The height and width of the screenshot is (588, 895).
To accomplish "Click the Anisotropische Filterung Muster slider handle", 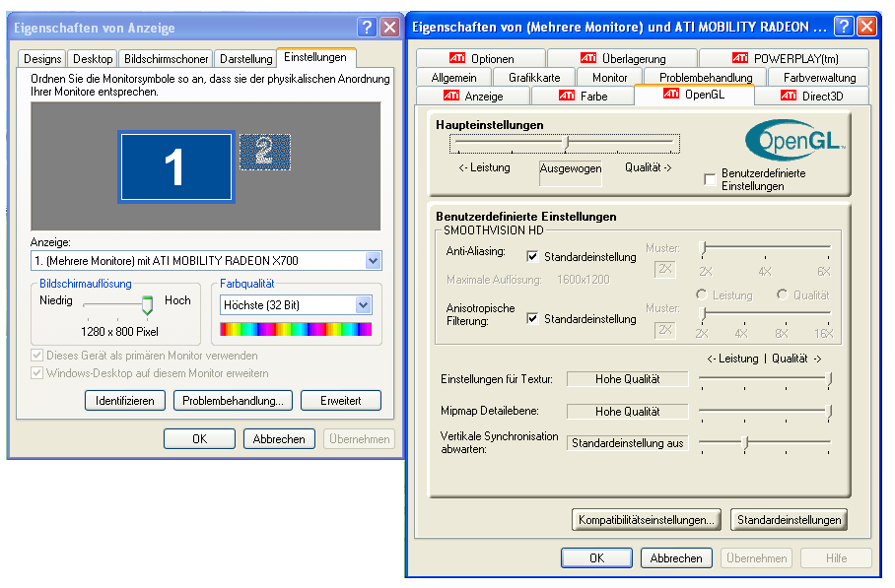I will pos(704,313).
